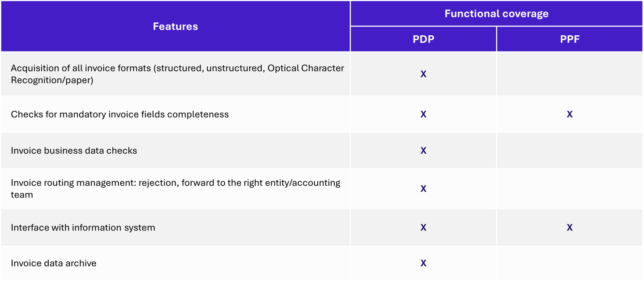
Task: Click PDP X for mandatory fields completeness
Action: click(423, 114)
